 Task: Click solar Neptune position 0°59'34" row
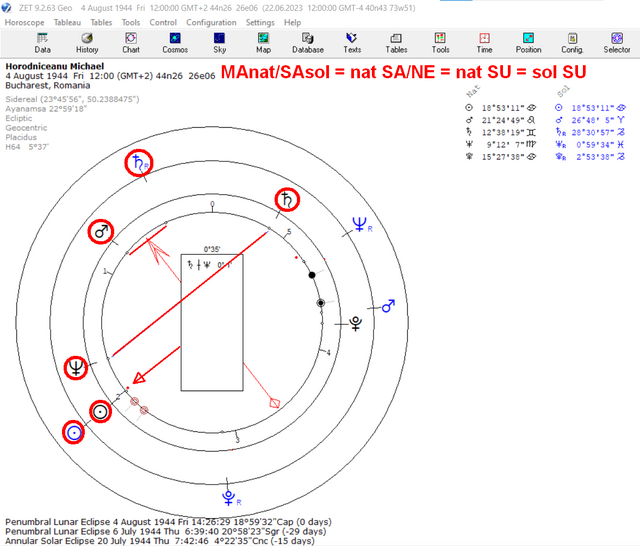(x=590, y=144)
